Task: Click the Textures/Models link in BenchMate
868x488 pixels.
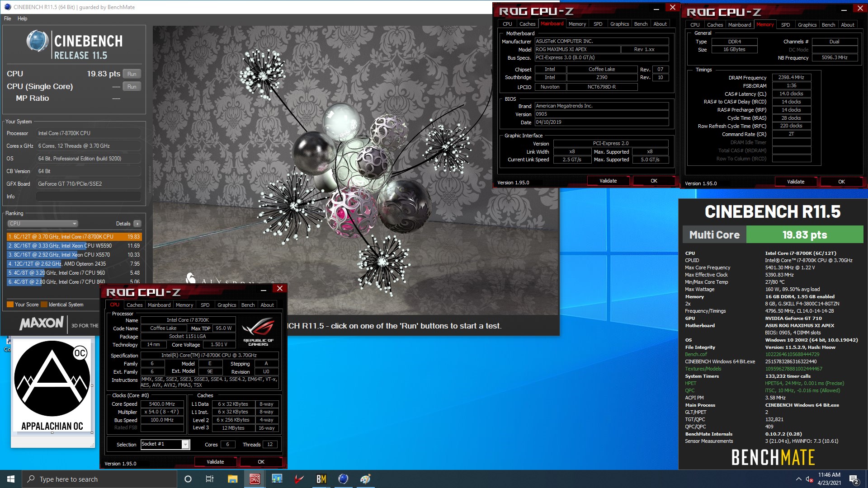Action: click(x=703, y=369)
